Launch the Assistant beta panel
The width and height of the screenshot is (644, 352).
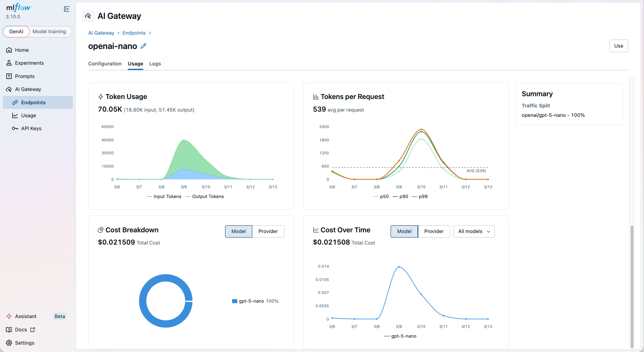pyautogui.click(x=25, y=316)
